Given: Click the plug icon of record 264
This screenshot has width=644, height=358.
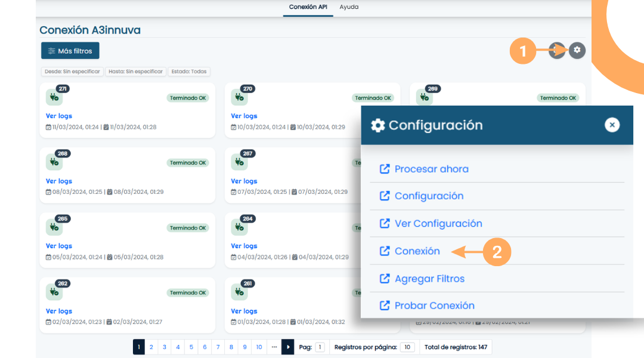Looking at the screenshot, I should pos(240,227).
